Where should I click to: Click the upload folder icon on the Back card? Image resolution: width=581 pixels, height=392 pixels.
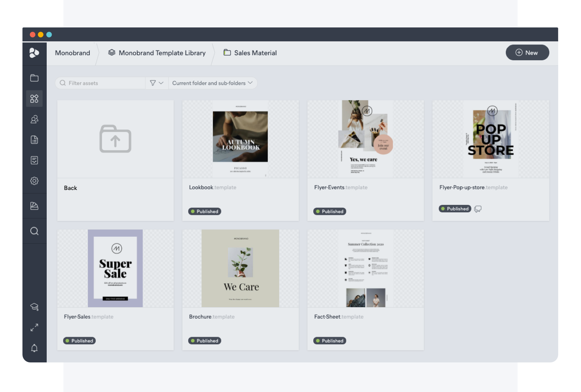pyautogui.click(x=115, y=139)
